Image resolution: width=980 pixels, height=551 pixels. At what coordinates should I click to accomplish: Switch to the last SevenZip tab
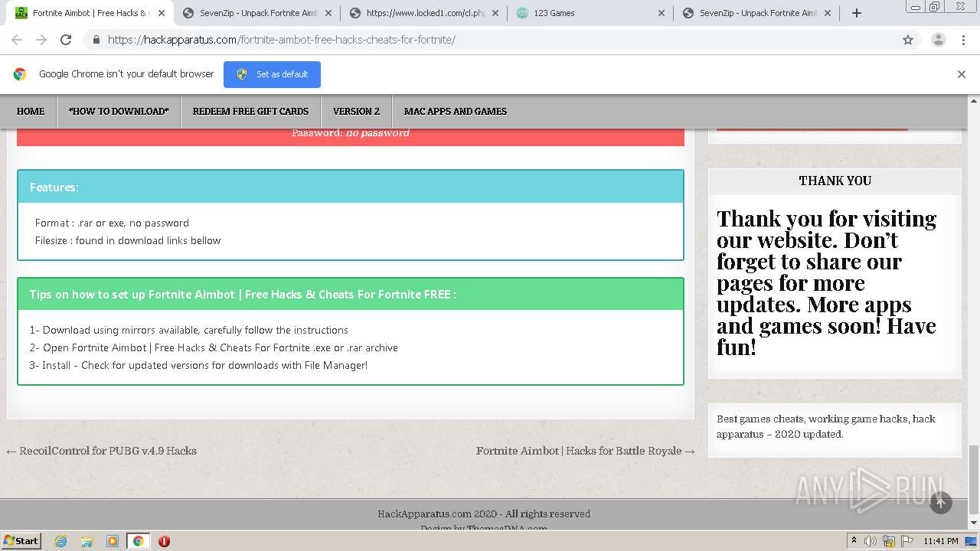pyautogui.click(x=758, y=13)
